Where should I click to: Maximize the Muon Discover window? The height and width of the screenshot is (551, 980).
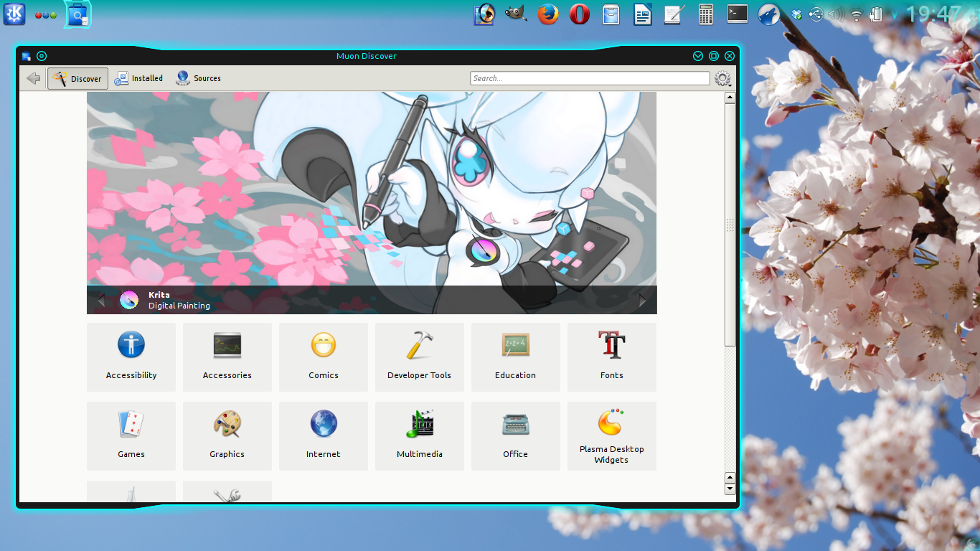[714, 56]
